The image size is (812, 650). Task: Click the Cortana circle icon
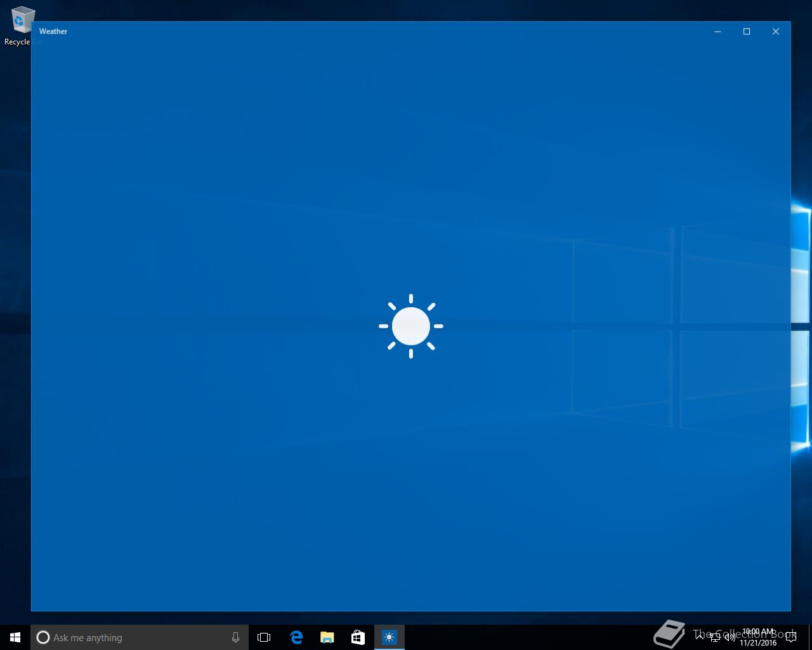pyautogui.click(x=43, y=637)
